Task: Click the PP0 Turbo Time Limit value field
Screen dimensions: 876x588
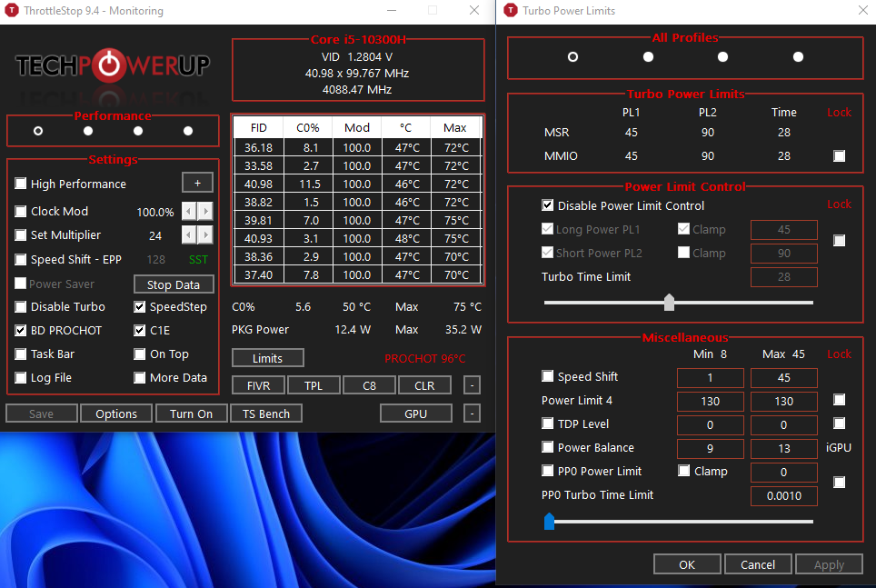Action: (784, 496)
